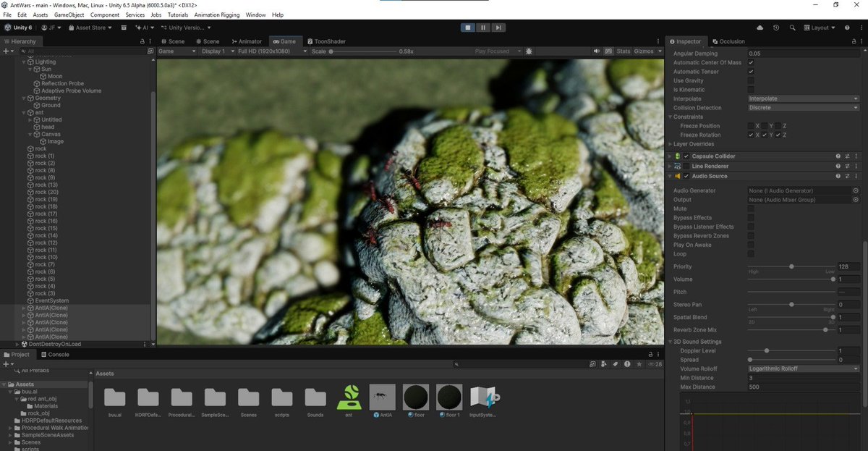This screenshot has width=868, height=451.
Task: Enable the Use Gravity checkbox
Action: click(x=751, y=80)
